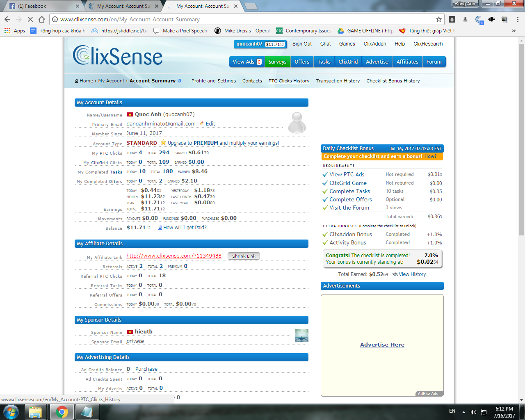Open the Help link
The height and width of the screenshot is (420, 525).
click(400, 44)
